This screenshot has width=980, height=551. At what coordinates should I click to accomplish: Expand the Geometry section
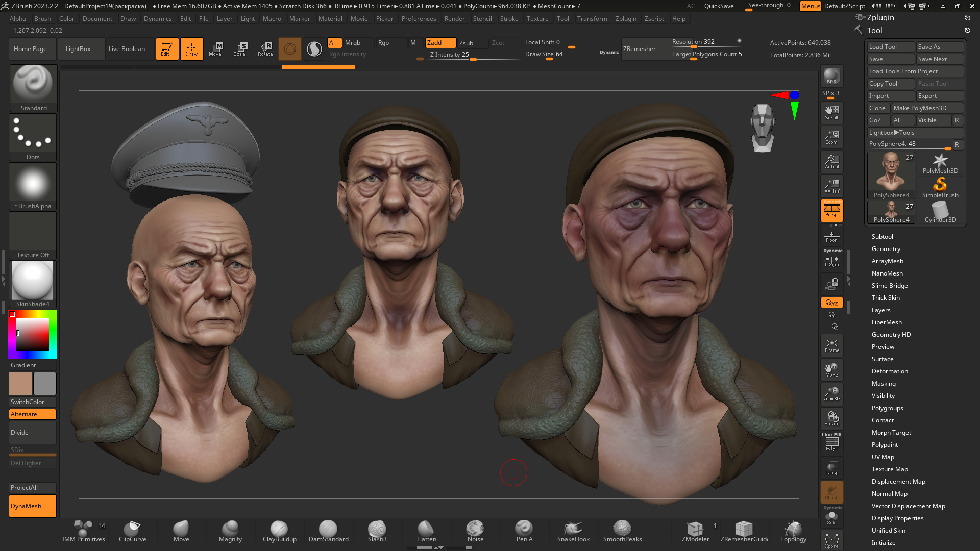(x=886, y=249)
